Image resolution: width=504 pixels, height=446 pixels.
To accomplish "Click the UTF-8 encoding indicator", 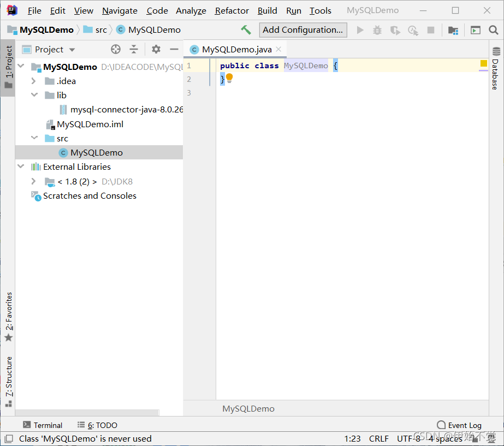I will click(408, 438).
